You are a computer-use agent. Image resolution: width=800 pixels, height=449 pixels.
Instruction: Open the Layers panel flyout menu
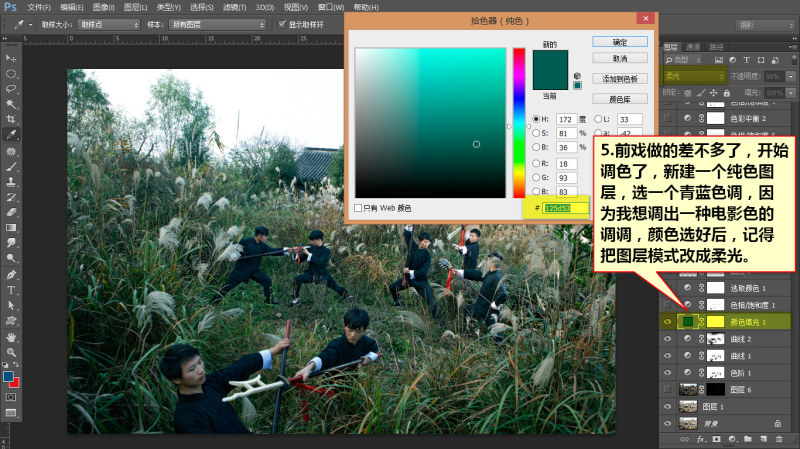[792, 47]
